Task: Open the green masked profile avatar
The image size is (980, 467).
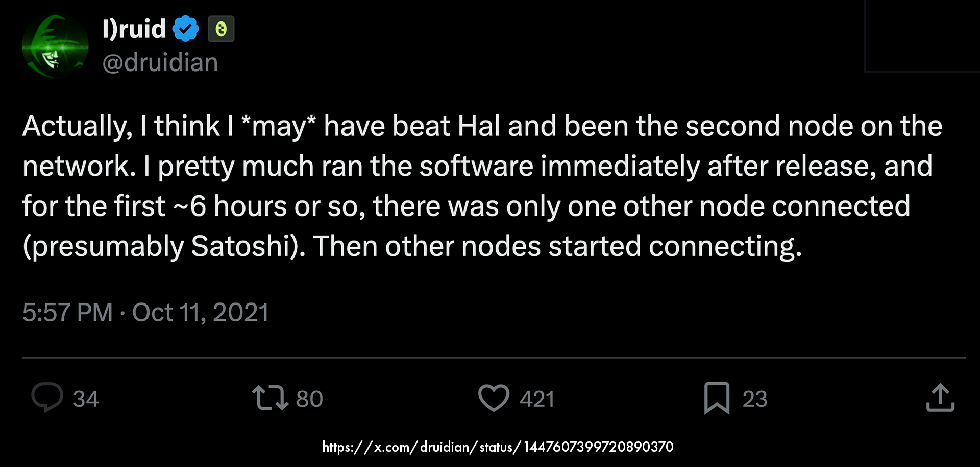Action: (x=55, y=46)
